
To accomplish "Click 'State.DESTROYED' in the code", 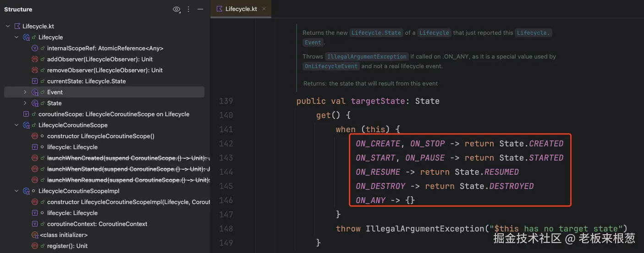I will 497,186.
